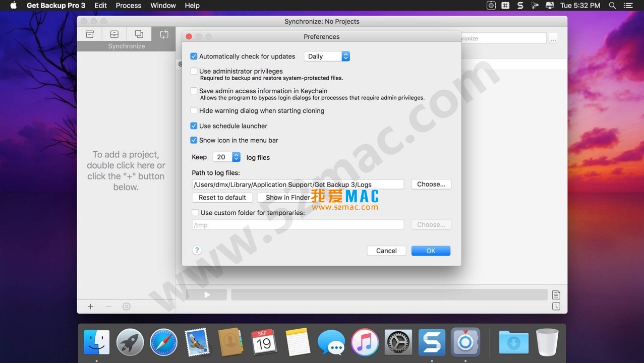Open Messages in the Dock

pyautogui.click(x=331, y=342)
